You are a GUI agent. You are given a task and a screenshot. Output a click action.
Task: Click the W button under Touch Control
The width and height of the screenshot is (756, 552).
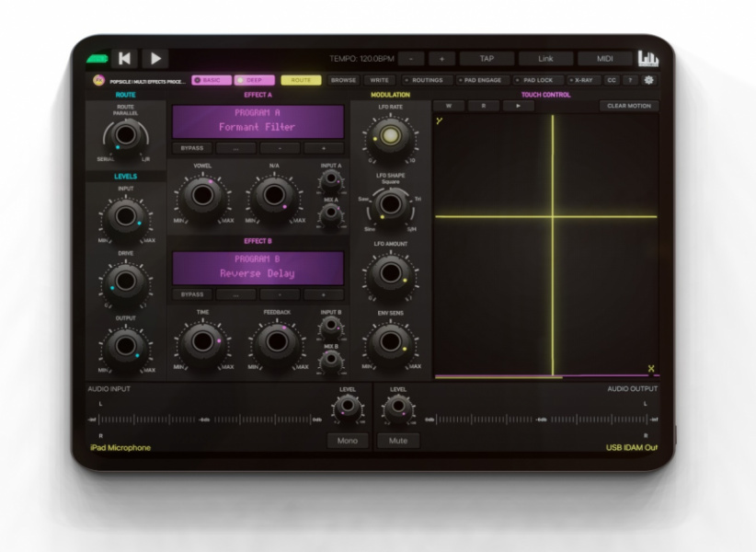coord(449,106)
